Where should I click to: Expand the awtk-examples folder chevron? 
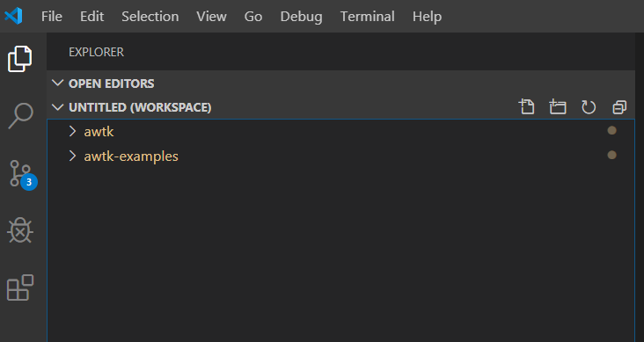[73, 156]
